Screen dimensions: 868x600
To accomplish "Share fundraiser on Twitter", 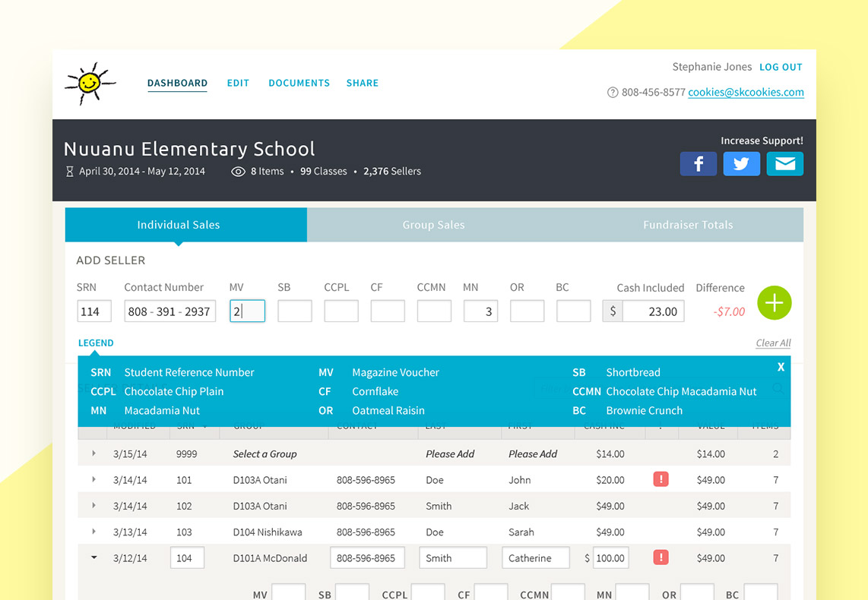I will point(741,164).
